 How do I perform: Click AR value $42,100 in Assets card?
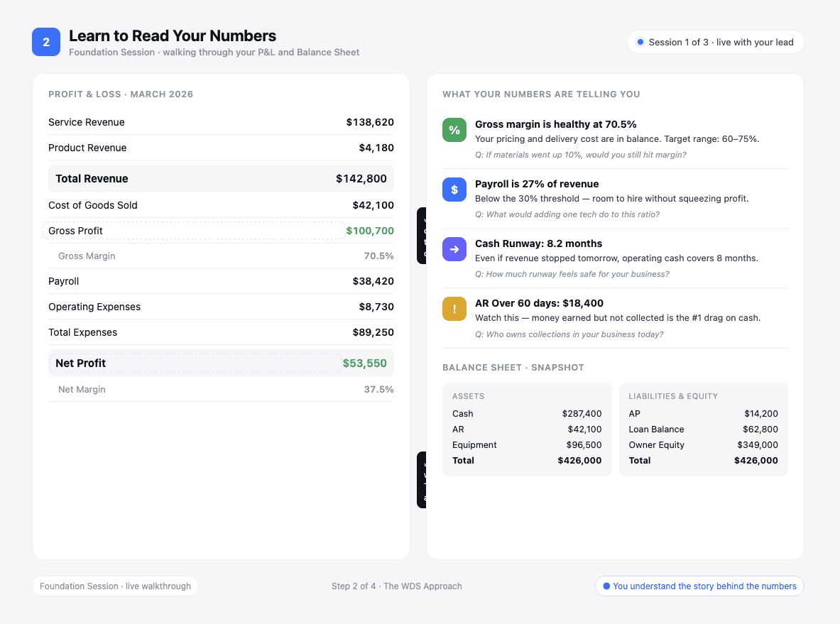[x=584, y=429]
